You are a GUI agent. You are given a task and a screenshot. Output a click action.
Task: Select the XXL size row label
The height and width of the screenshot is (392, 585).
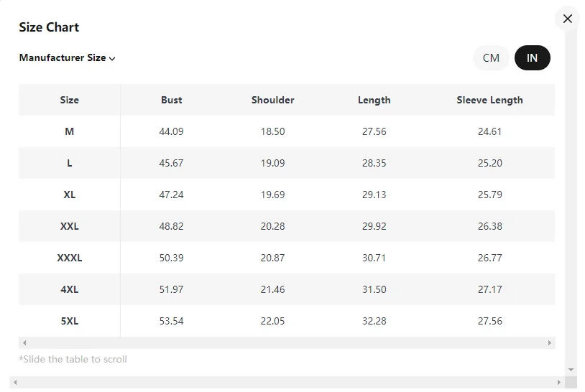tap(70, 227)
